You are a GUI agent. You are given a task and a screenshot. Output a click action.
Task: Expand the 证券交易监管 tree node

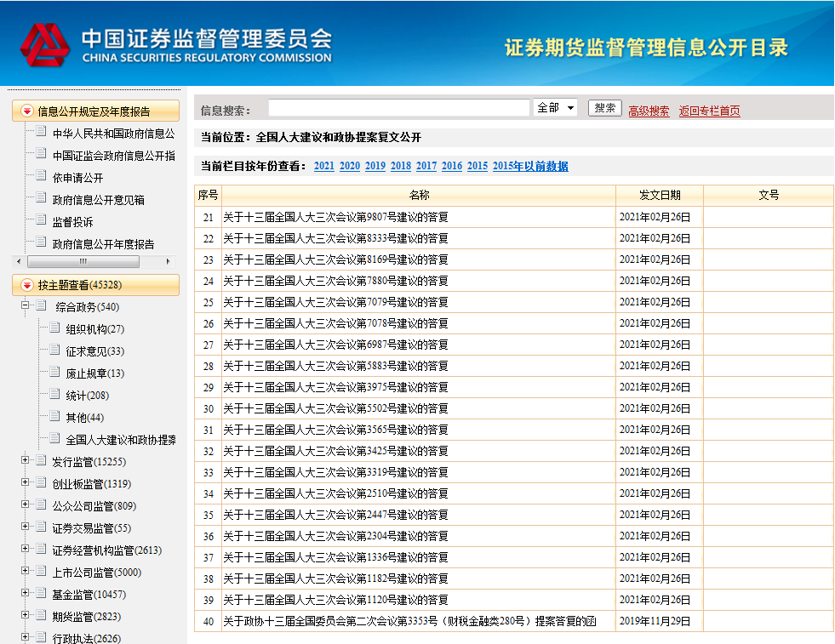[x=25, y=526]
